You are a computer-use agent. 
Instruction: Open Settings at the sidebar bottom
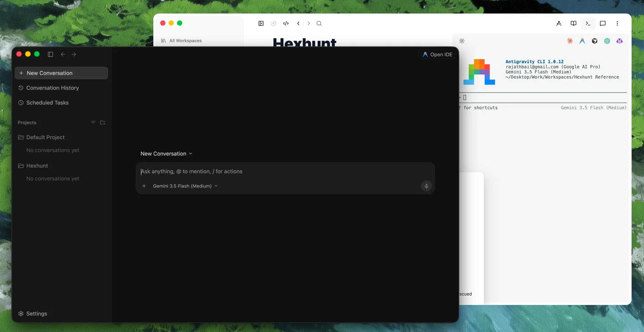pos(33,314)
